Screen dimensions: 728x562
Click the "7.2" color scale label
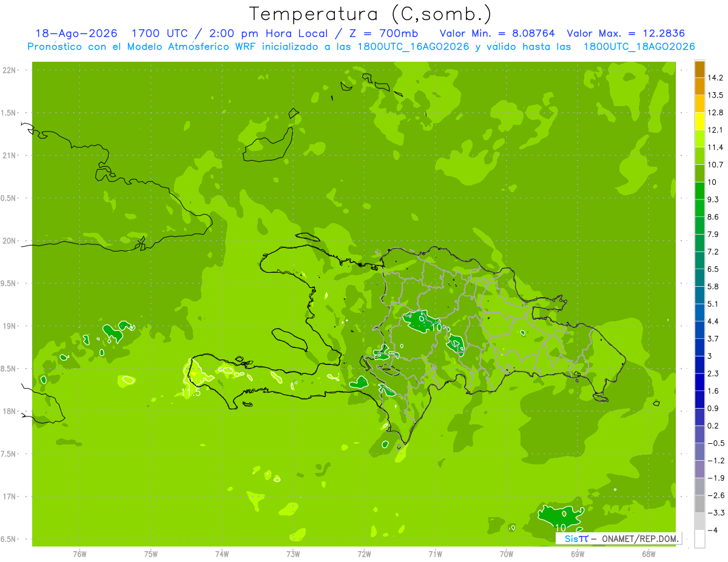(713, 252)
